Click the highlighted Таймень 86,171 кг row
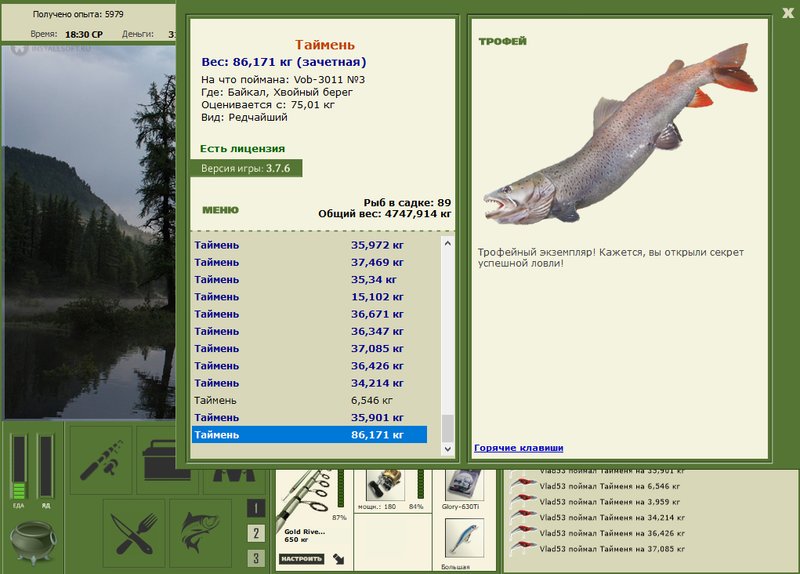The height and width of the screenshot is (574, 800). coord(309,435)
